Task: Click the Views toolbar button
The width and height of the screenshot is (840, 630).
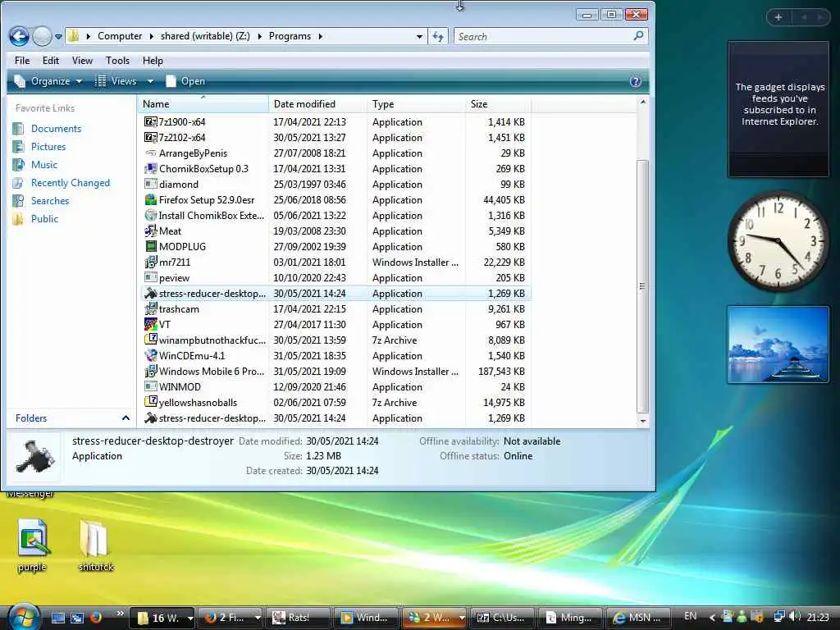Action: 116,81
